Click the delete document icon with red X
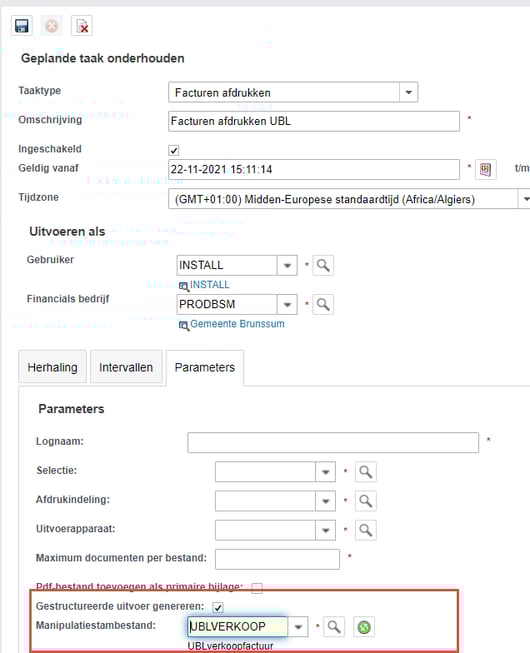 [82, 26]
